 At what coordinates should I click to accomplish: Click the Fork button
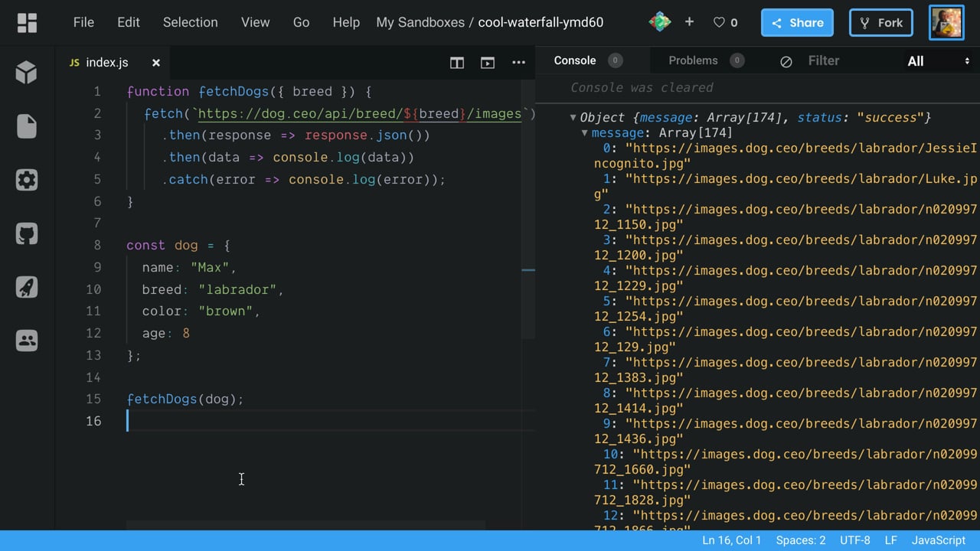[x=880, y=23]
